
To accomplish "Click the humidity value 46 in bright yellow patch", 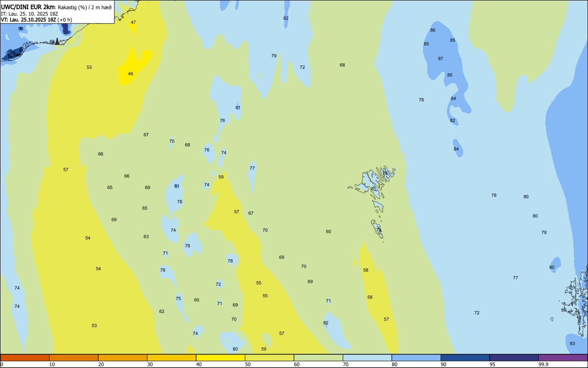I will pyautogui.click(x=130, y=74).
